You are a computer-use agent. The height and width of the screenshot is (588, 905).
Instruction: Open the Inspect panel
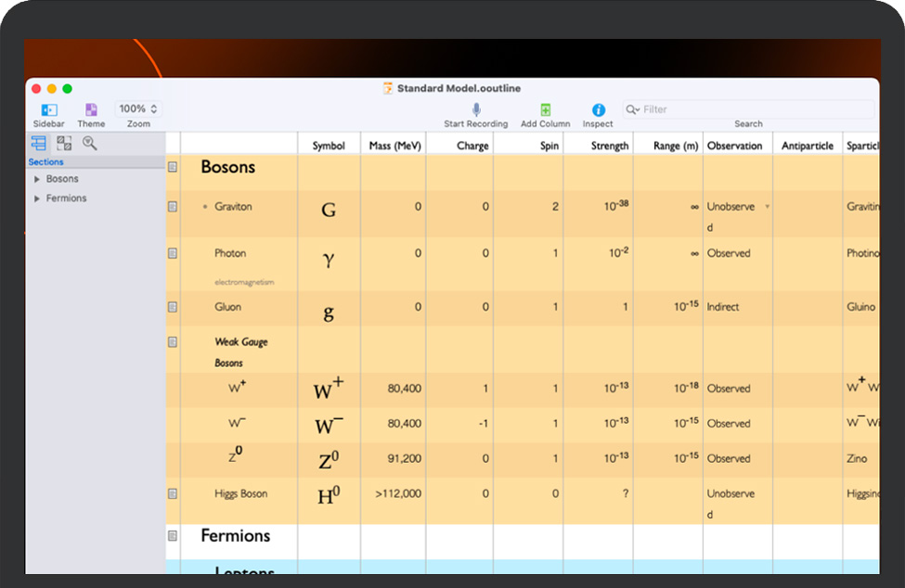click(598, 110)
